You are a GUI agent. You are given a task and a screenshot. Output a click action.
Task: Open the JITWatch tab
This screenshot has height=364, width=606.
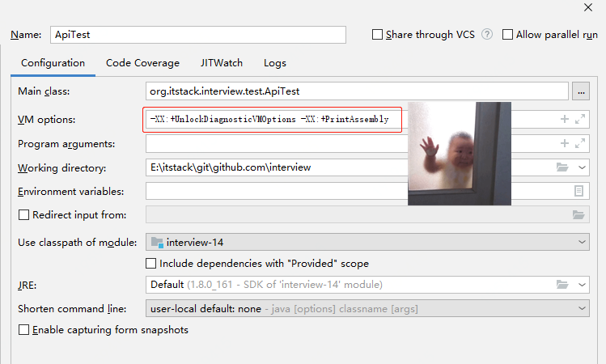click(x=219, y=63)
